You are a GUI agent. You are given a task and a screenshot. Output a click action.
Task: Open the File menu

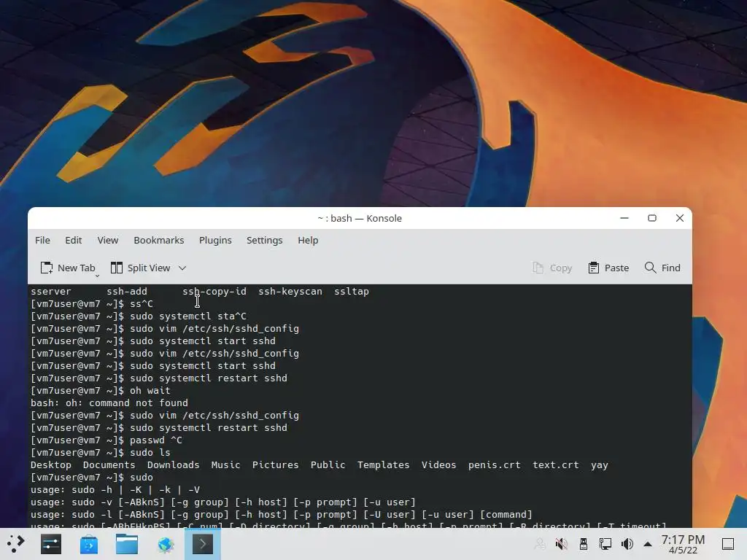tap(42, 240)
